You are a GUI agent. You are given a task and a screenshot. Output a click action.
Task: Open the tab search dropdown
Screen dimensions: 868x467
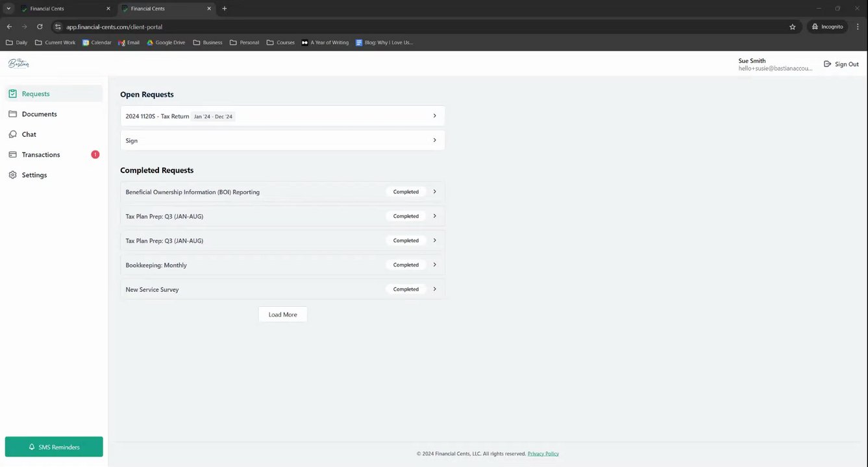(8, 8)
